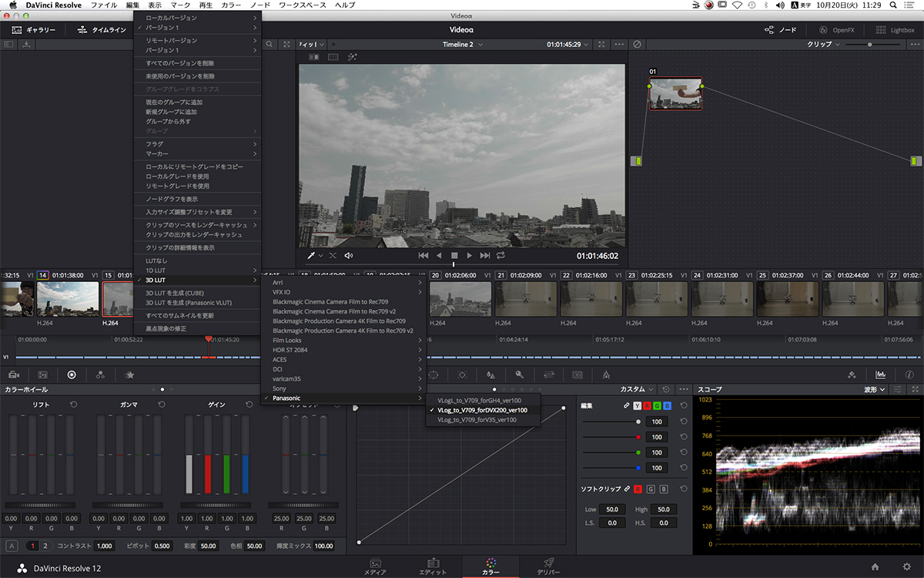The height and width of the screenshot is (578, 924).
Task: Select VLog_to_V709_forV35_ver100 LUT
Action: [x=483, y=420]
